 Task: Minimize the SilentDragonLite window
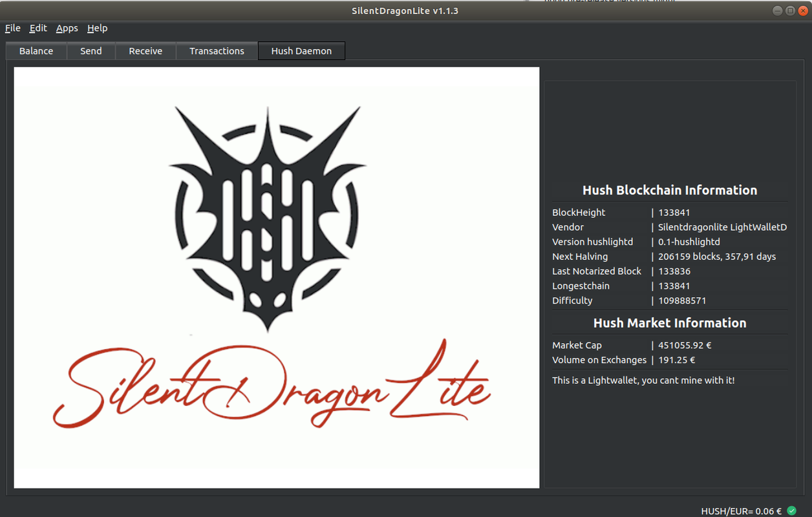coord(778,11)
